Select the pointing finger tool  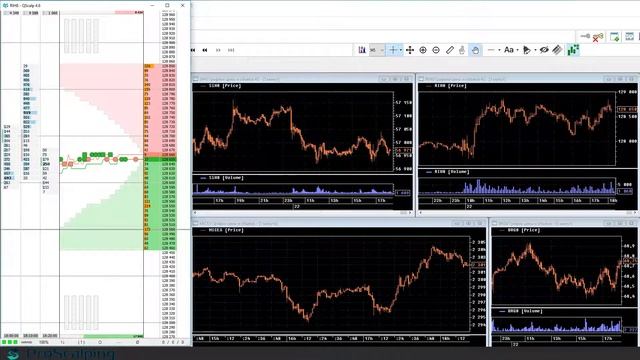click(462, 50)
